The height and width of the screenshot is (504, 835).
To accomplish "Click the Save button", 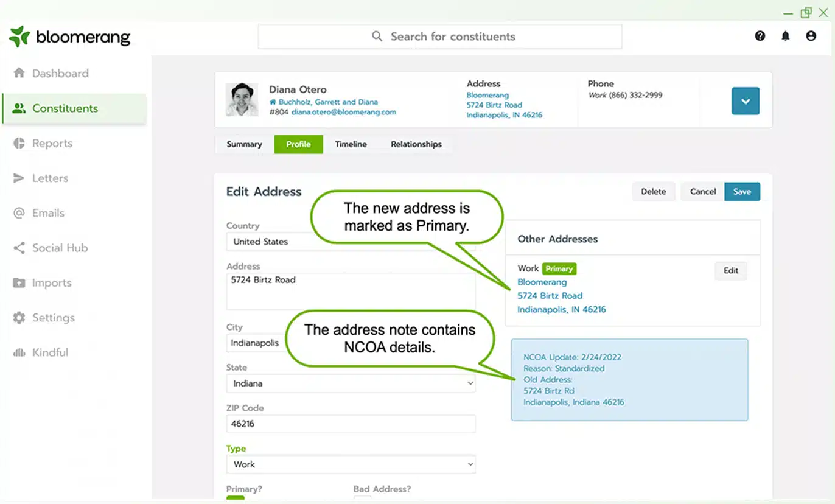I will (x=742, y=191).
